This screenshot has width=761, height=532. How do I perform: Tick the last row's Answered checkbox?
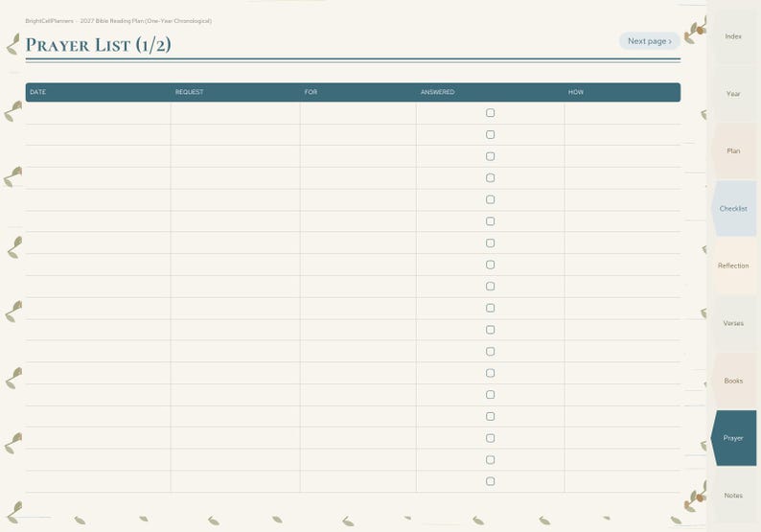pos(490,481)
